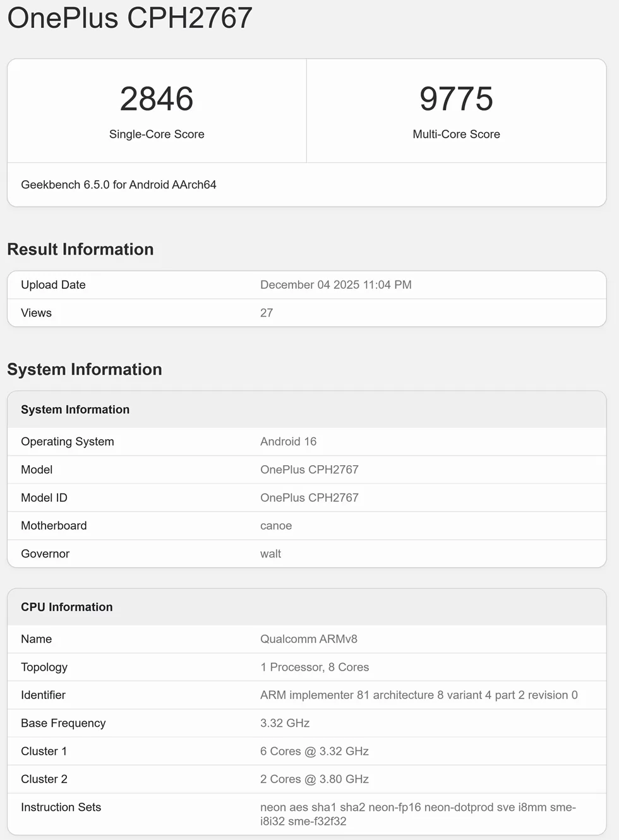619x840 pixels.
Task: Select the Multi-Core Score label
Action: [x=456, y=134]
